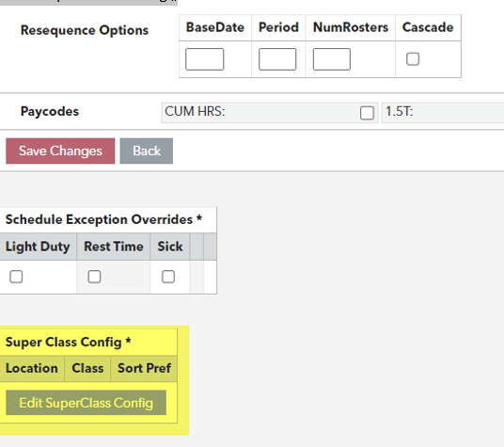
Task: Click the Back button
Action: click(x=147, y=151)
